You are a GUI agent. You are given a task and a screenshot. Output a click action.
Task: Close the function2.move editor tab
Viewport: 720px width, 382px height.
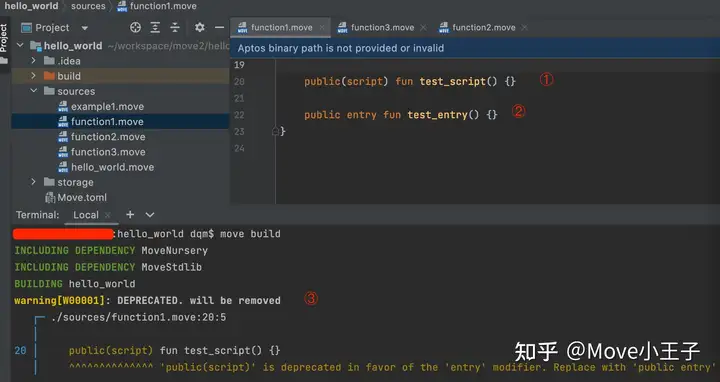(524, 28)
